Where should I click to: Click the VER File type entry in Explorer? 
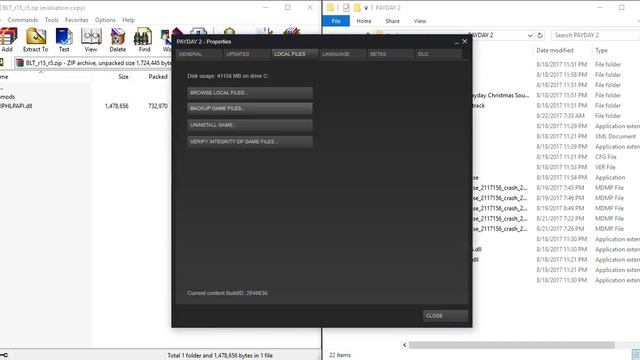click(x=605, y=167)
